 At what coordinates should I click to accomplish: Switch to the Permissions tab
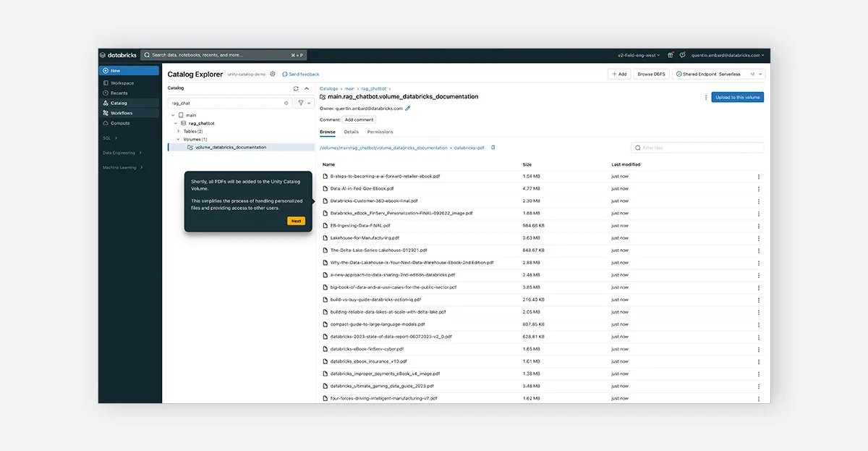point(380,132)
